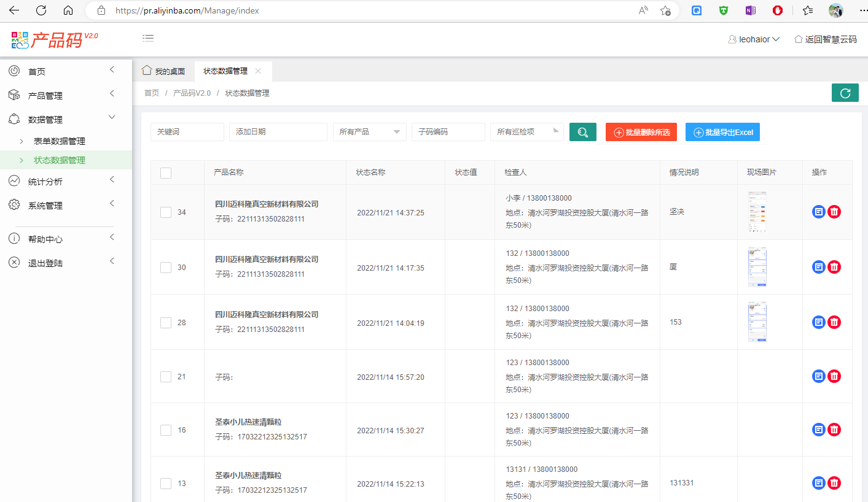Open 表单数据管理 in the sidebar
Screen dimensions: 868x502
tap(60, 141)
